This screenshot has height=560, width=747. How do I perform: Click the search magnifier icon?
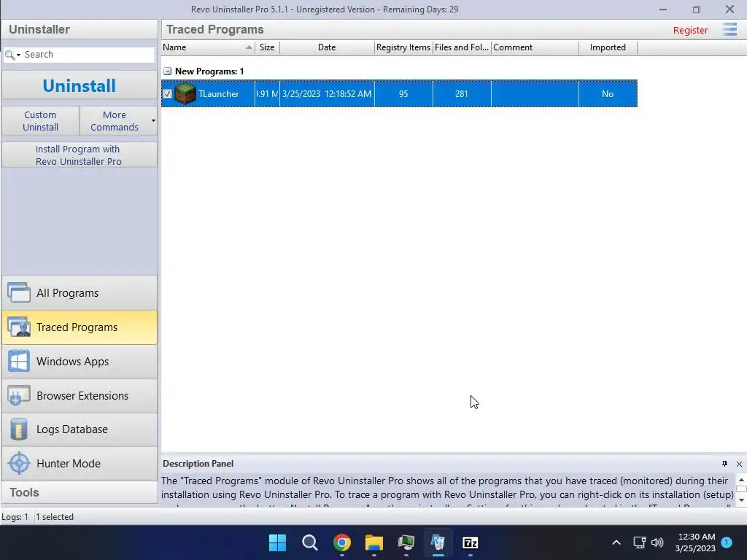click(9, 55)
